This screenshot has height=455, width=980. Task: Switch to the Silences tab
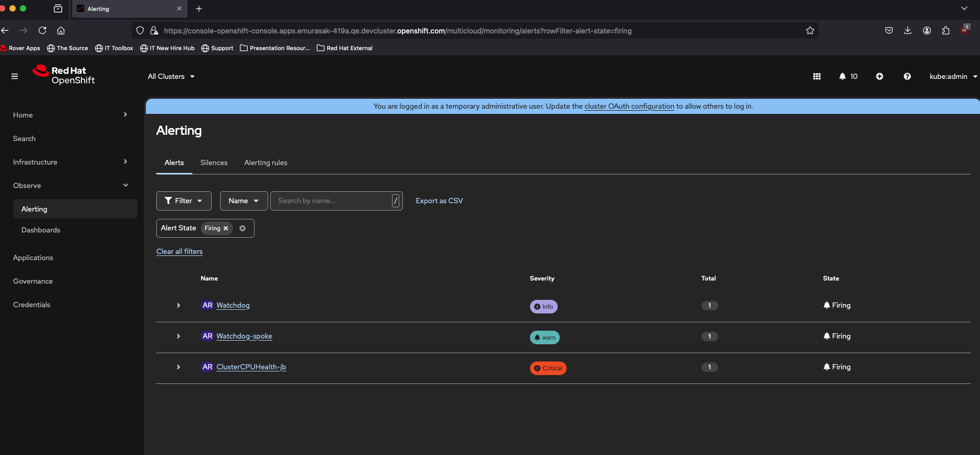tap(214, 162)
